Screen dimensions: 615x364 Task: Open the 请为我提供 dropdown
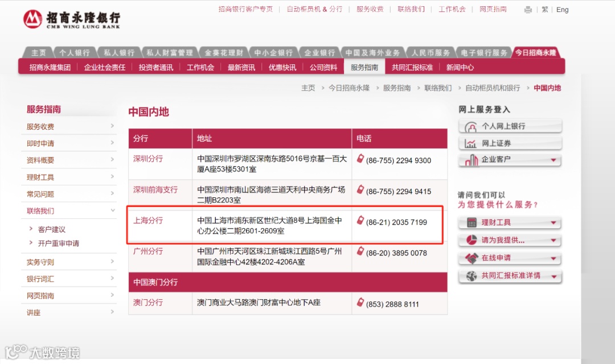point(553,240)
